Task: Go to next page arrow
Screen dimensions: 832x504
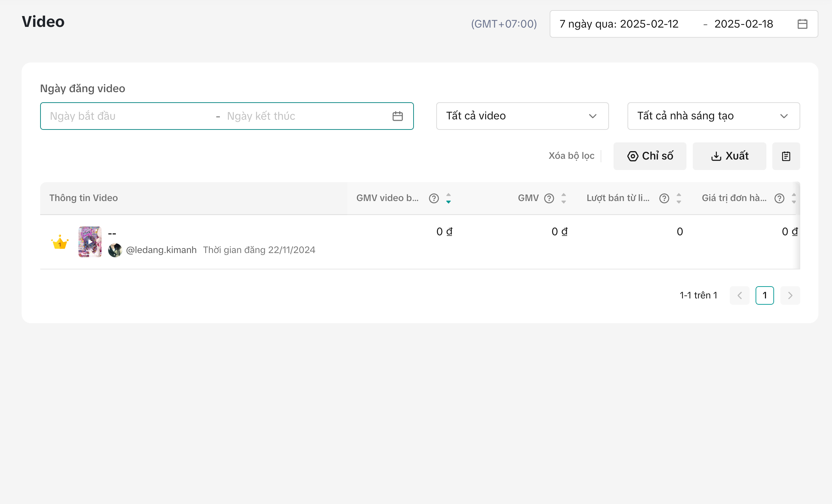Action: 790,296
